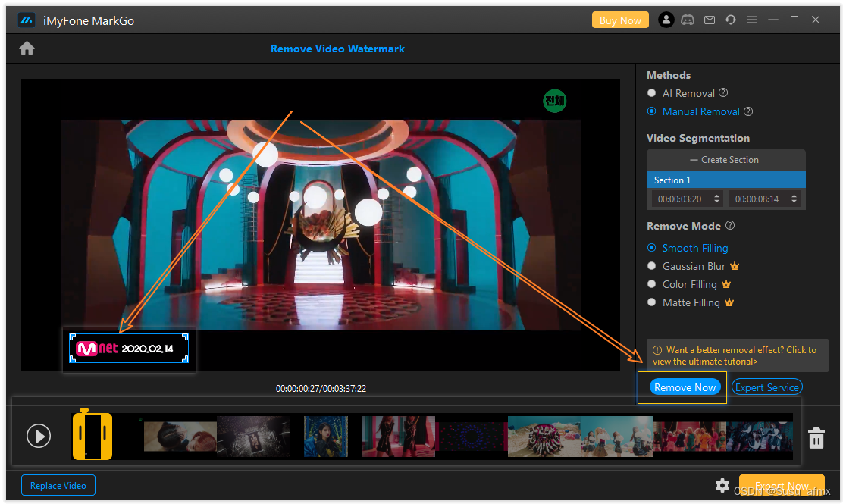Adjust section start time 00:00:03:20 stepper
This screenshot has width=843, height=504.
pos(716,199)
